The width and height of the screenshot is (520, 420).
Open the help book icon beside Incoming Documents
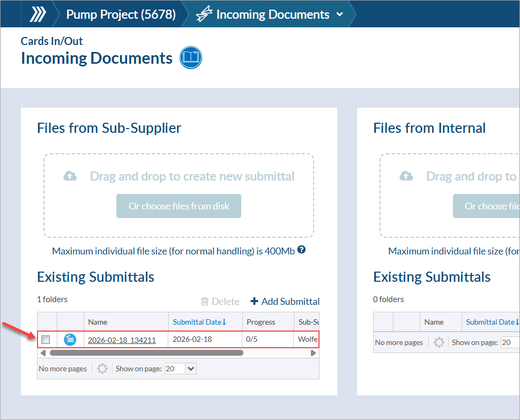coord(191,57)
